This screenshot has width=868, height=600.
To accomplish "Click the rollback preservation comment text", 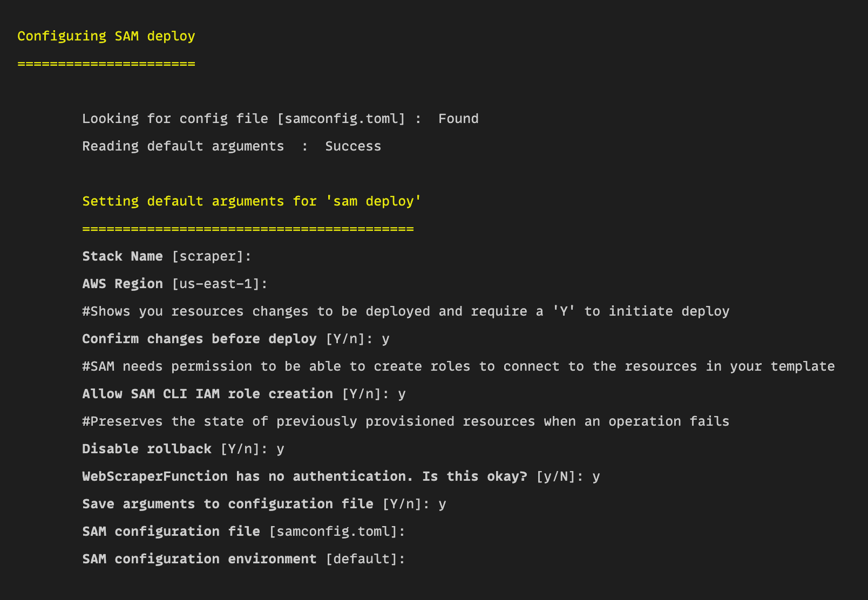I will coord(405,421).
